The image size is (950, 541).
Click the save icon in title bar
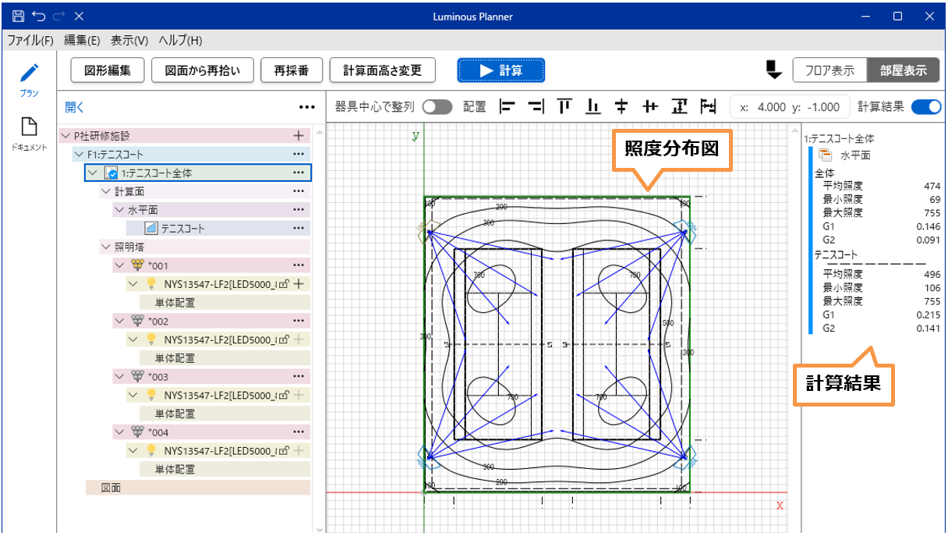[17, 16]
